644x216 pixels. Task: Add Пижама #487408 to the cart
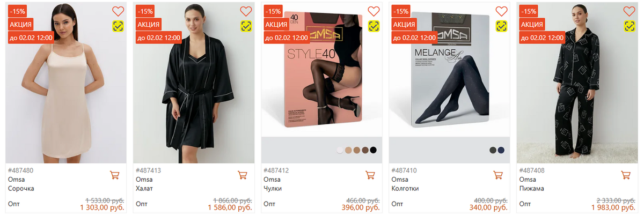(626, 175)
